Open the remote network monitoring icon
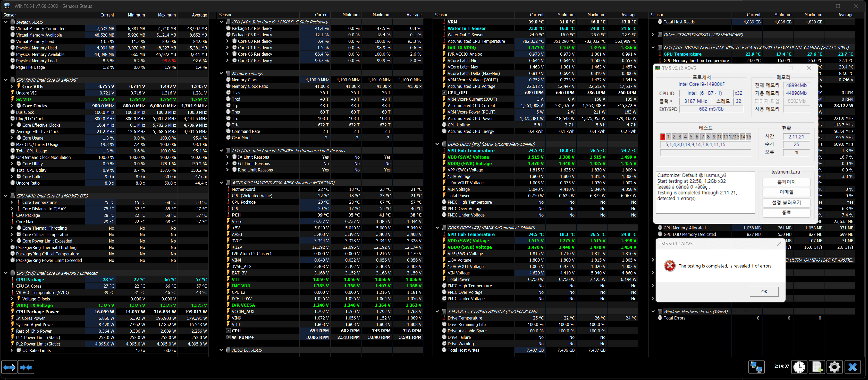The width and height of the screenshot is (868, 380). coord(756,367)
